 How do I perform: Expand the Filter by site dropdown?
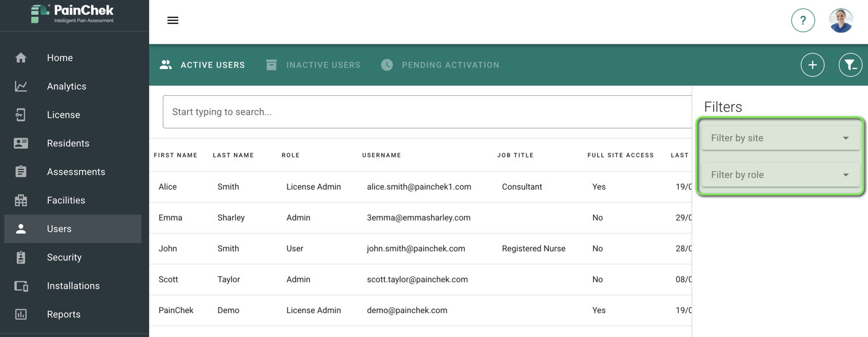(x=780, y=138)
